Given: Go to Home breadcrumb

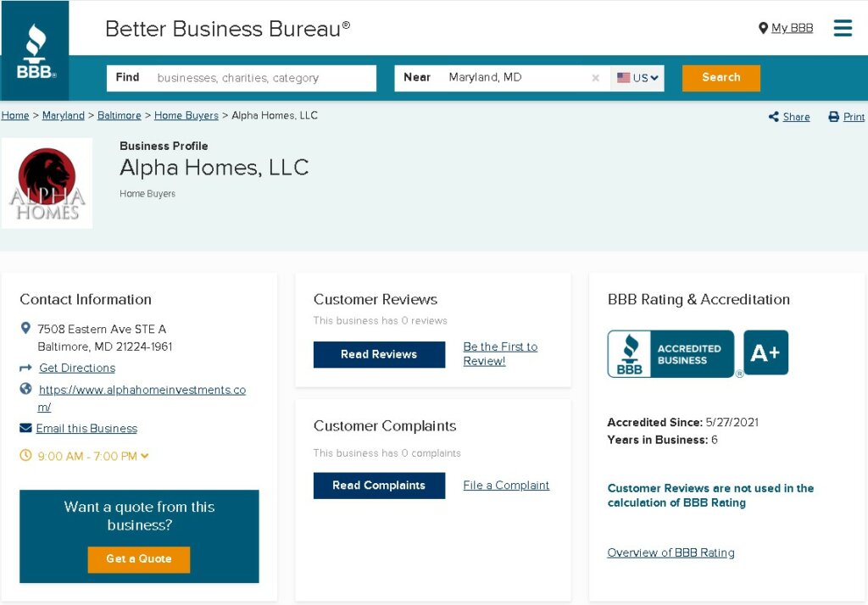Looking at the screenshot, I should click(15, 115).
